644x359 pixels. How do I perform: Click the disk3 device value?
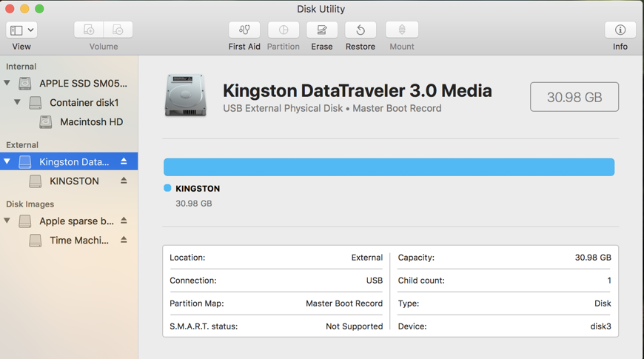(x=601, y=326)
